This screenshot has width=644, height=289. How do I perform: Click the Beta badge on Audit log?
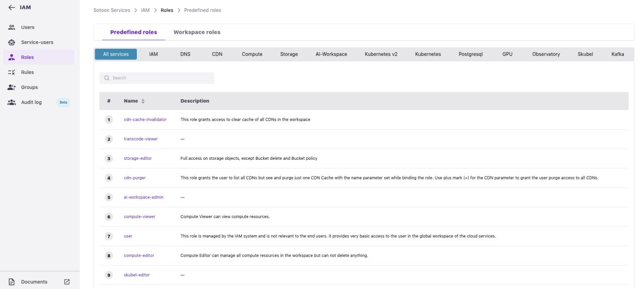tap(63, 103)
